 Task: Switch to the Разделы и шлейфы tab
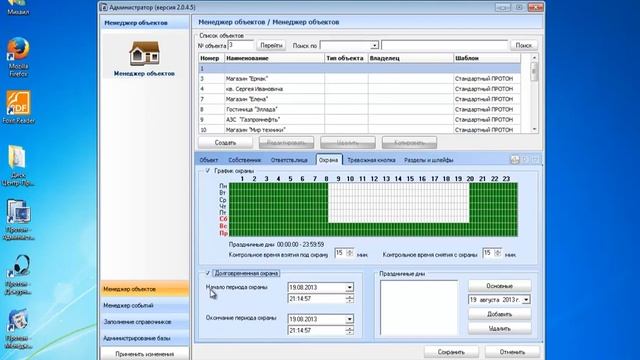(429, 160)
